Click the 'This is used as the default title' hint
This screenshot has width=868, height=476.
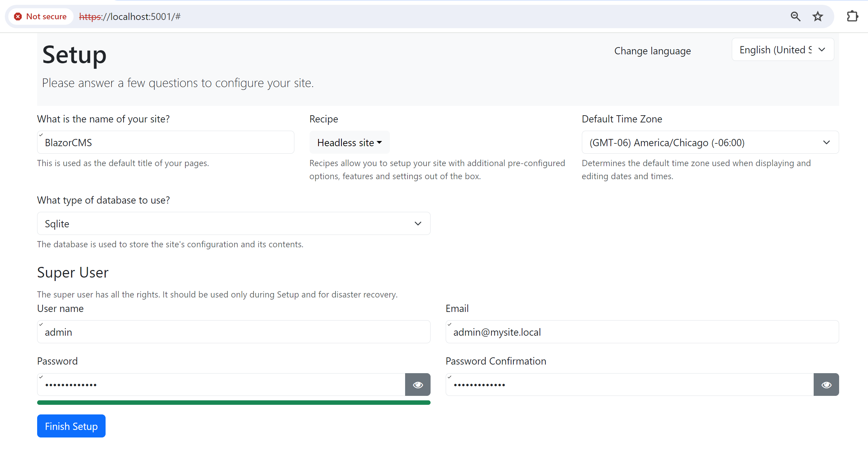coord(123,163)
